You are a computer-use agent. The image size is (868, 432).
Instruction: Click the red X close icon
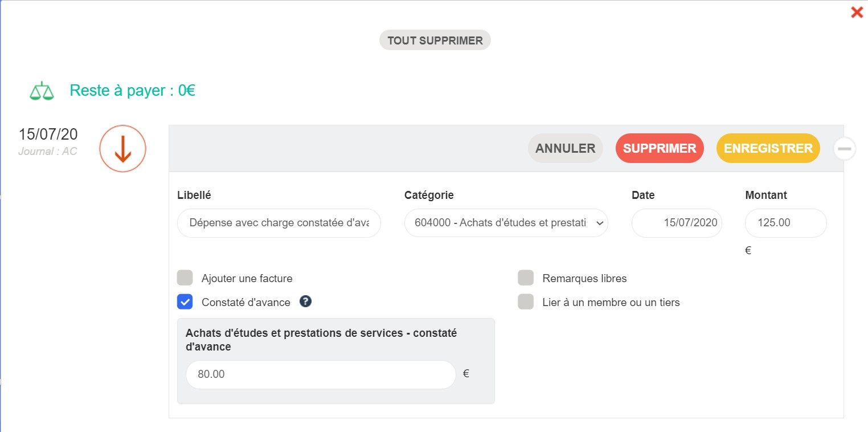click(x=857, y=12)
